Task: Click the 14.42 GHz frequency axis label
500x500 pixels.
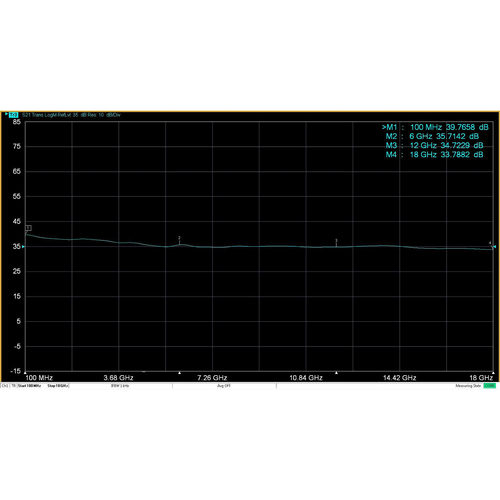Action: pos(399,378)
